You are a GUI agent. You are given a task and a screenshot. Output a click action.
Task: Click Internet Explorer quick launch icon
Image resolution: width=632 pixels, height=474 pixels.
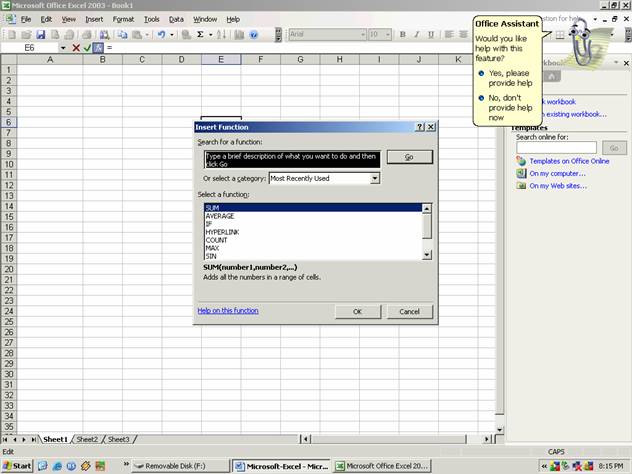pyautogui.click(x=57, y=466)
